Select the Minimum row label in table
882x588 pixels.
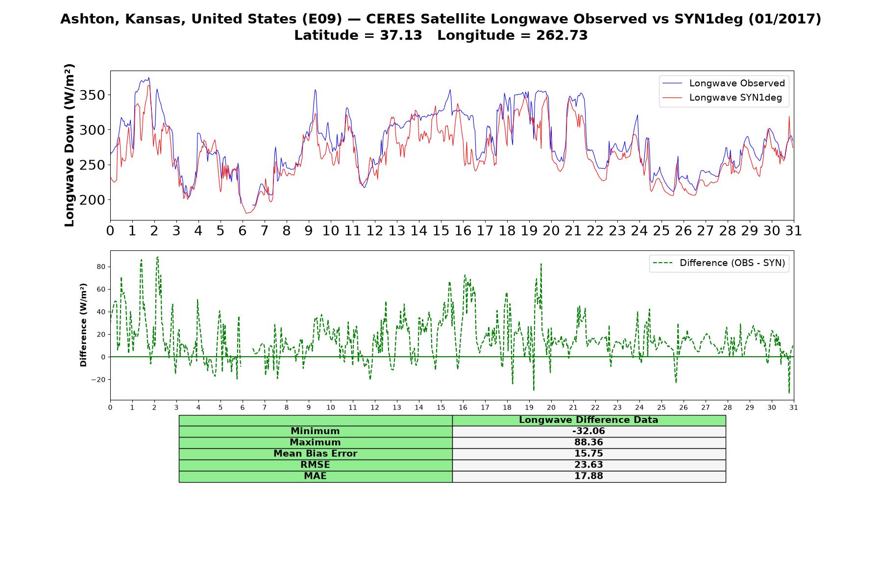315,431
